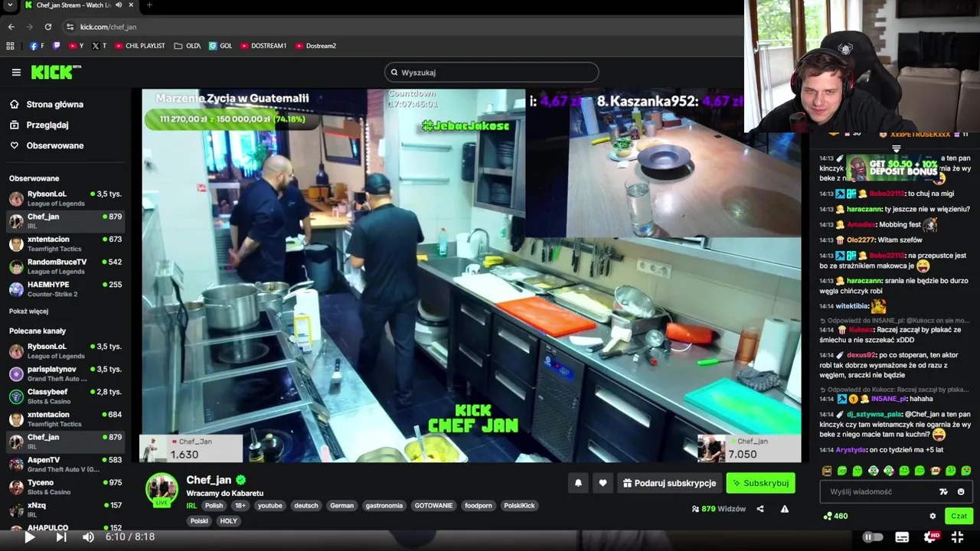
Task: Open AspenTV recommended channel
Action: point(65,465)
